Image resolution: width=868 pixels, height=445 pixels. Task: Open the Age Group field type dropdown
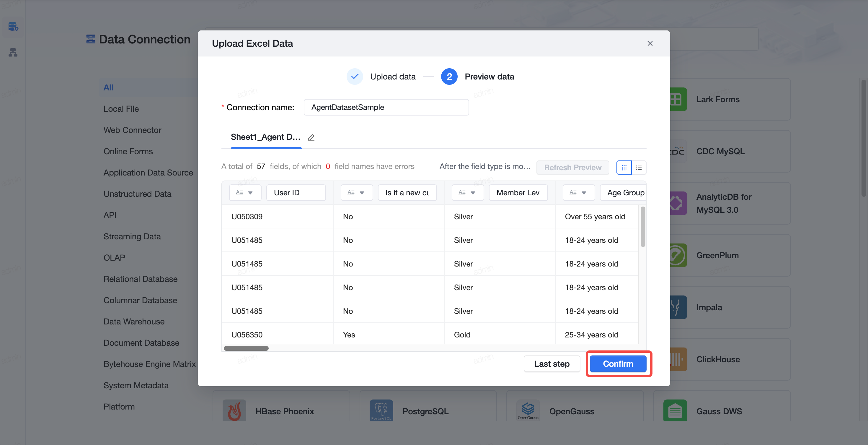[x=579, y=193]
